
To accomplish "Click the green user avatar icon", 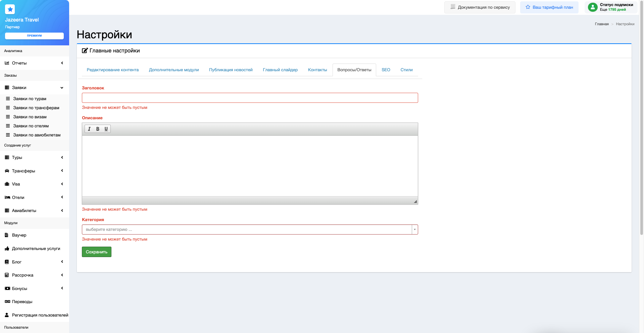I will (x=593, y=7).
